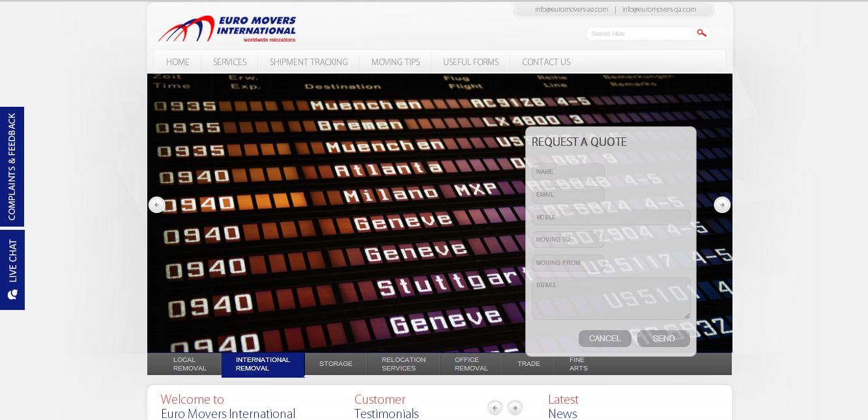
Task: Switch to the Storage tab
Action: 336,364
